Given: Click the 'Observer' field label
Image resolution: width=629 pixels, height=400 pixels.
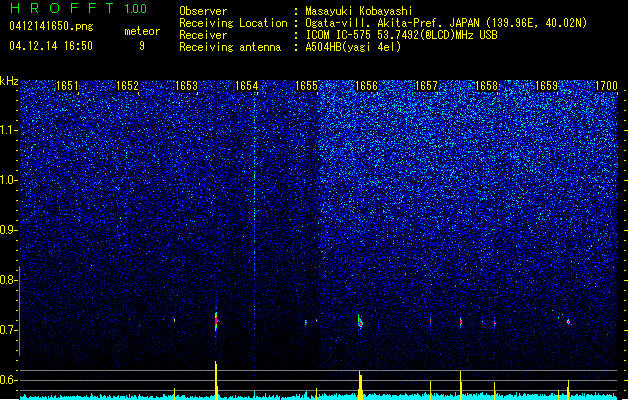Looking at the screenshot, I should pyautogui.click(x=203, y=11).
